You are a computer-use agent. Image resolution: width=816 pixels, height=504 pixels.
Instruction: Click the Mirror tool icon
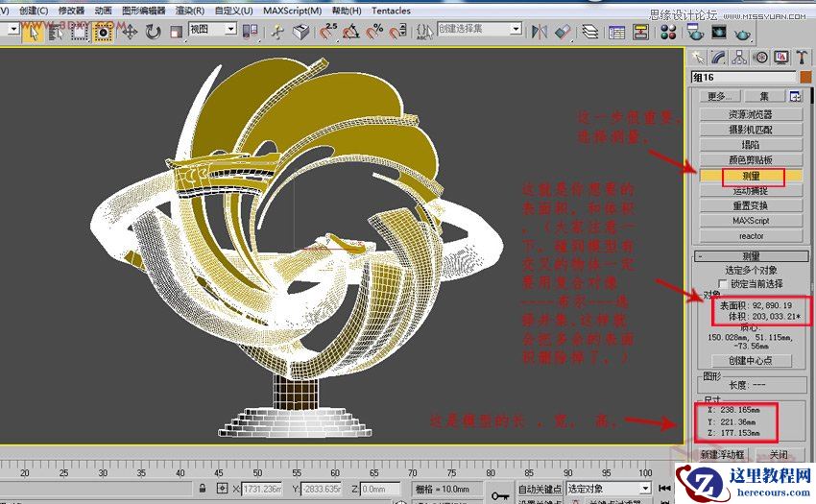(540, 33)
